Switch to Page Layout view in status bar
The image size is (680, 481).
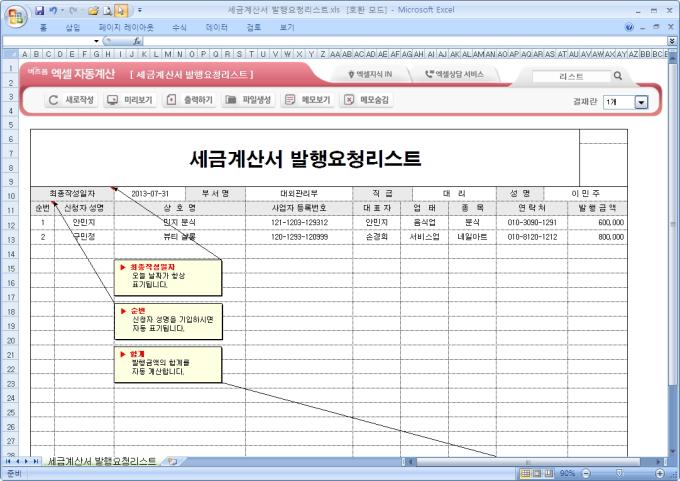coord(537,473)
